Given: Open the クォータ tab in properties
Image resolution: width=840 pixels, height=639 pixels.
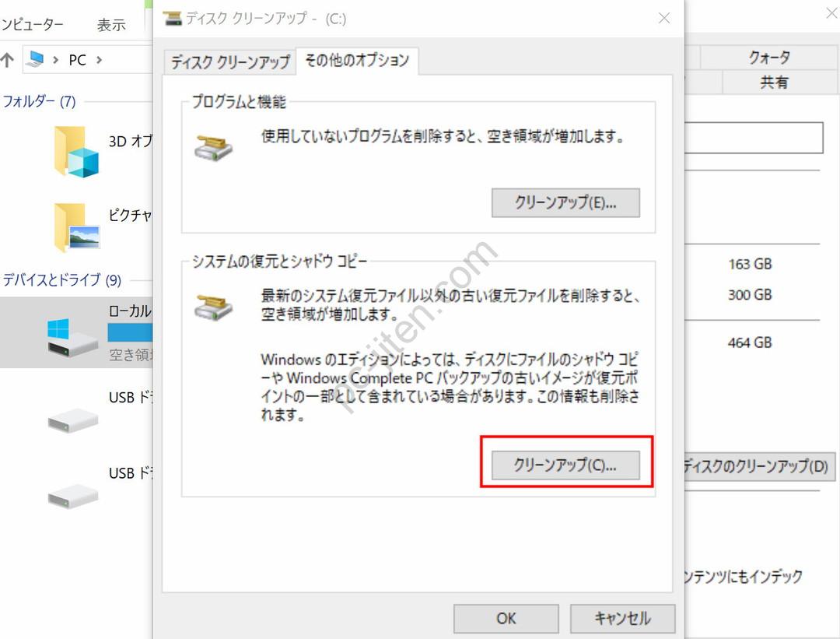Looking at the screenshot, I should pos(769,58).
